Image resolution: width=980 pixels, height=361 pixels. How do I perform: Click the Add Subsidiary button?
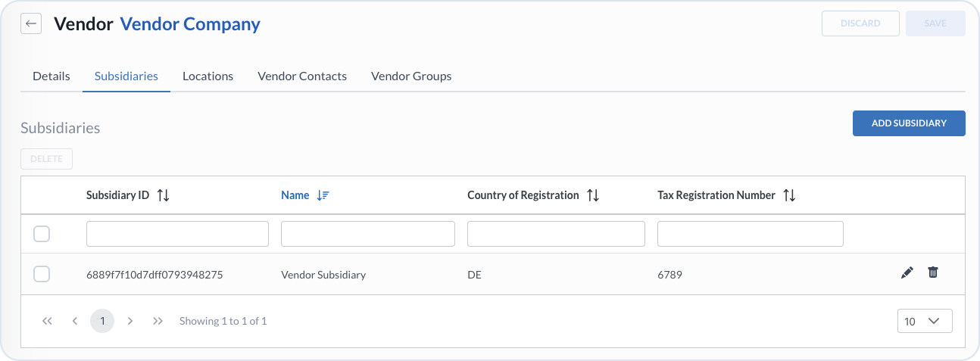pos(909,123)
